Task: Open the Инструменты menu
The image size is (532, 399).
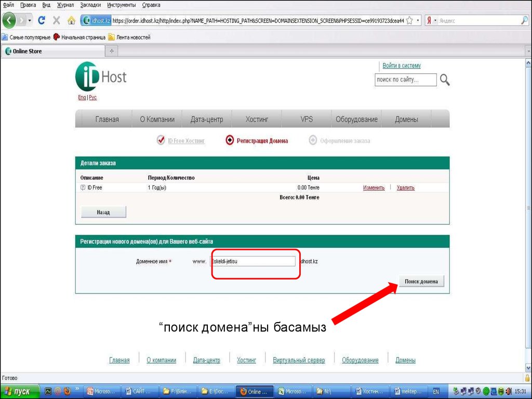Action: [x=122, y=5]
